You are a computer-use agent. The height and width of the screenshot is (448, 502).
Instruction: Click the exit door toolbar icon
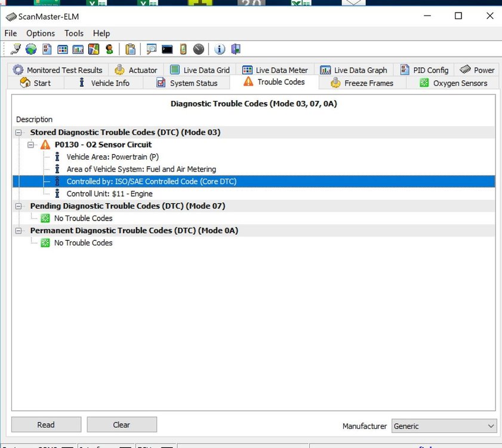point(235,50)
